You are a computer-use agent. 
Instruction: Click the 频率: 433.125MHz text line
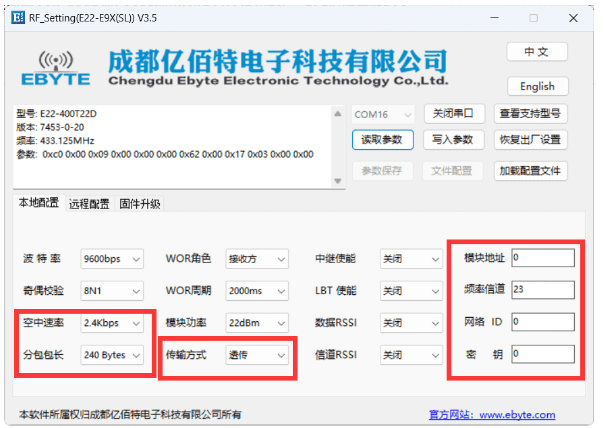click(x=55, y=141)
